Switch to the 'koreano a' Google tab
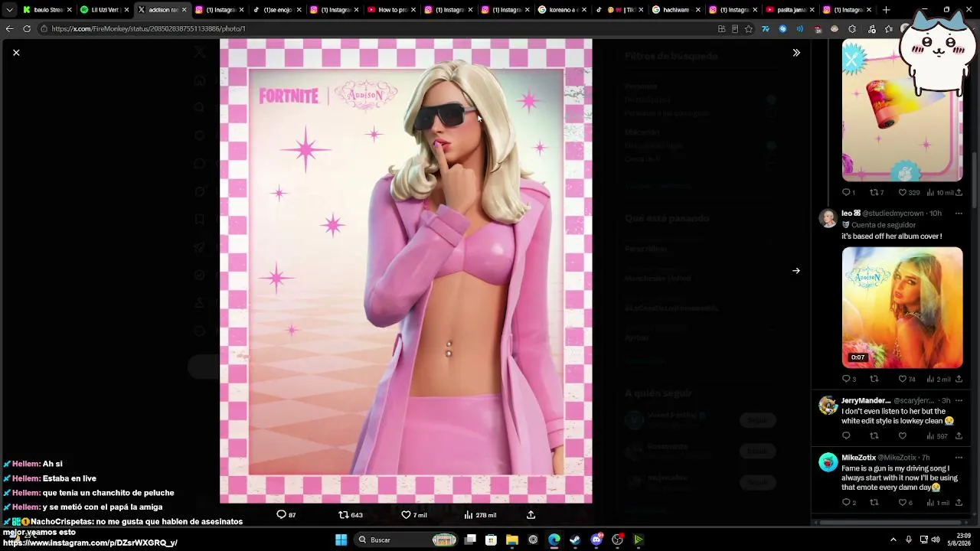Screen dimensions: 980x551 pos(563,10)
